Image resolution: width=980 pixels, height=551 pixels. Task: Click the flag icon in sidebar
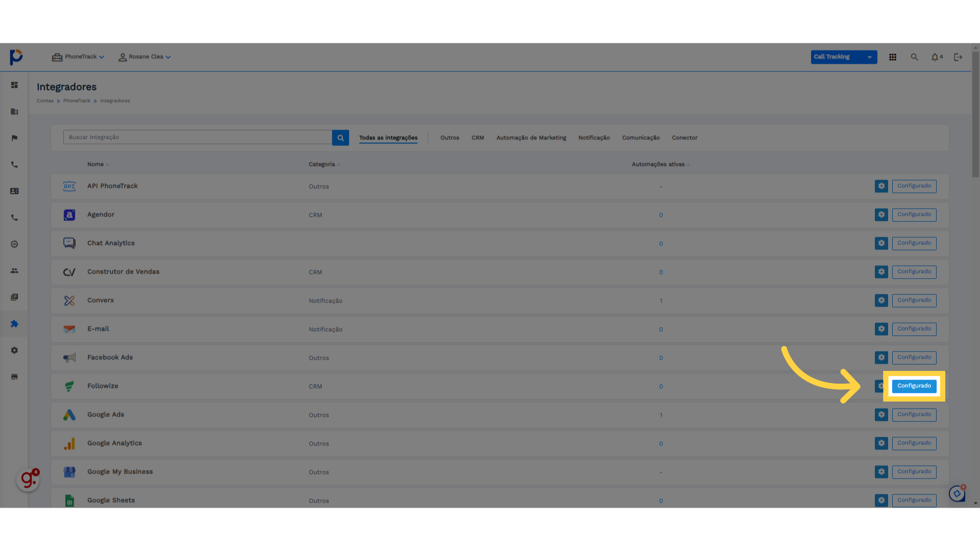[x=14, y=138]
